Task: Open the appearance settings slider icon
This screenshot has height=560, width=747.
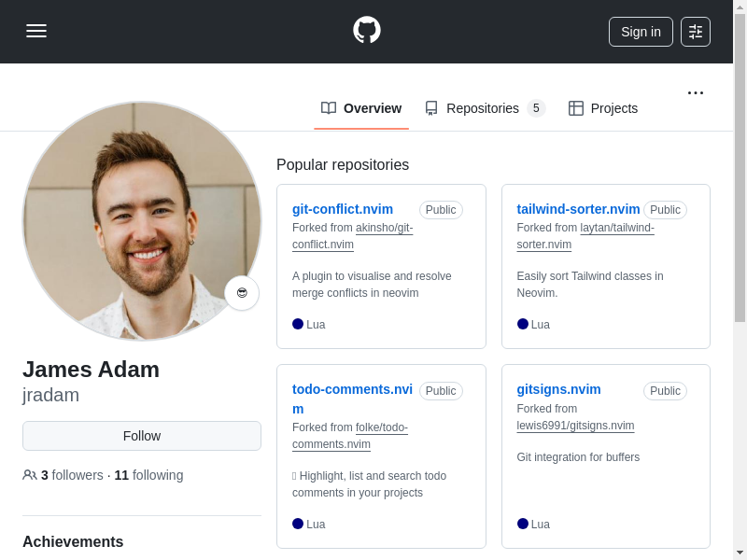Action: tap(695, 32)
